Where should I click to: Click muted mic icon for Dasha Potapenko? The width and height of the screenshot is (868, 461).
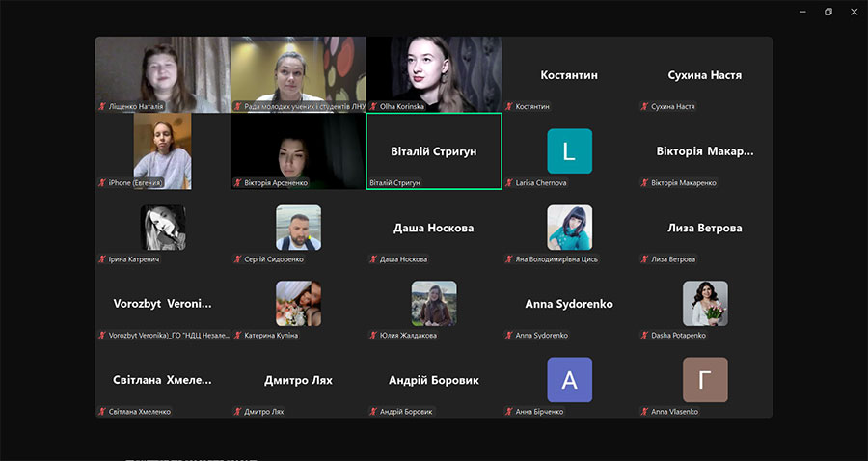pyautogui.click(x=644, y=335)
